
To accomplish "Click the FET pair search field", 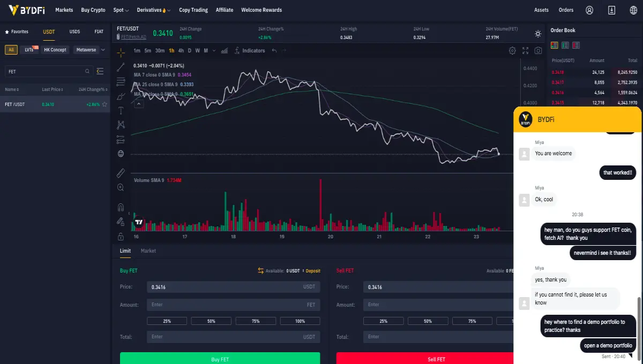I will 49,71.
